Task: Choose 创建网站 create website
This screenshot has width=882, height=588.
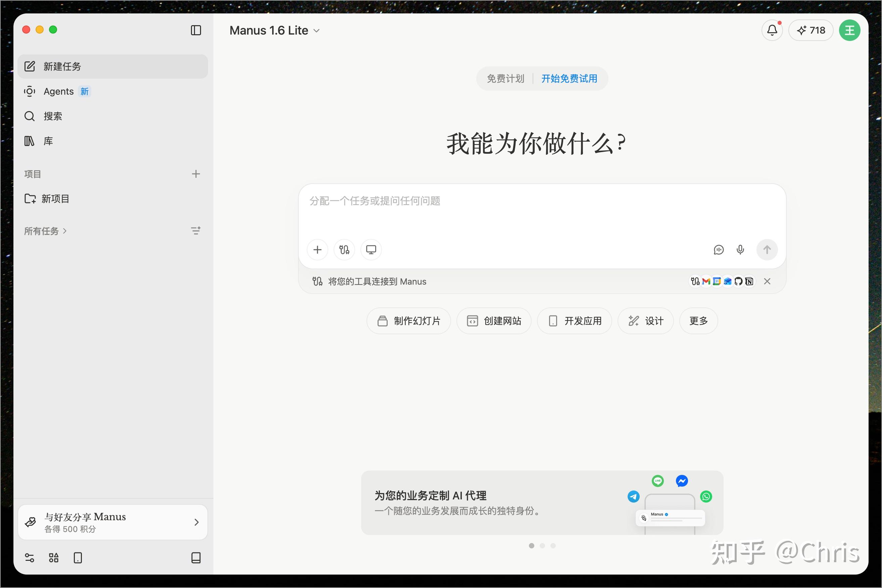Action: coord(493,321)
